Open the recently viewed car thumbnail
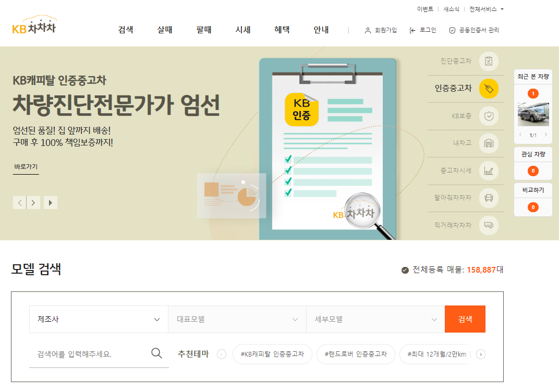 coord(533,114)
